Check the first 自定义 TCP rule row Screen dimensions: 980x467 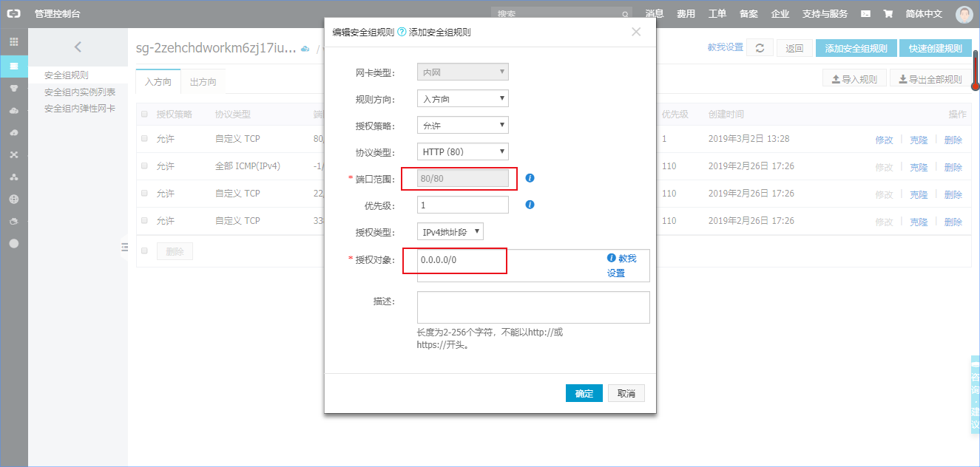point(144,139)
